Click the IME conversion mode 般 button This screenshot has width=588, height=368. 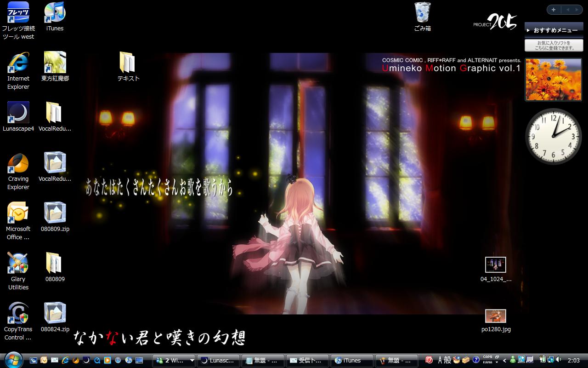[447, 360]
